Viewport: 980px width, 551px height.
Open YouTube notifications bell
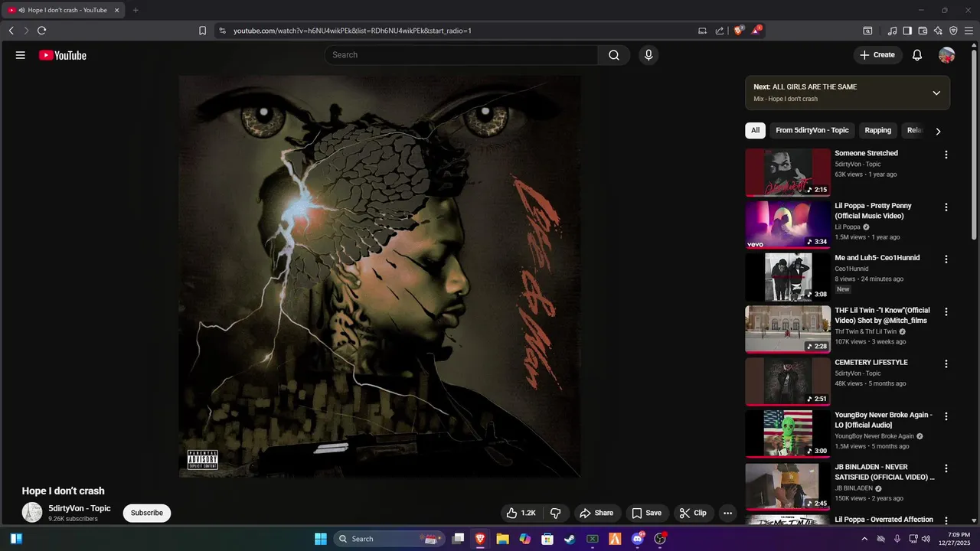[x=917, y=55]
